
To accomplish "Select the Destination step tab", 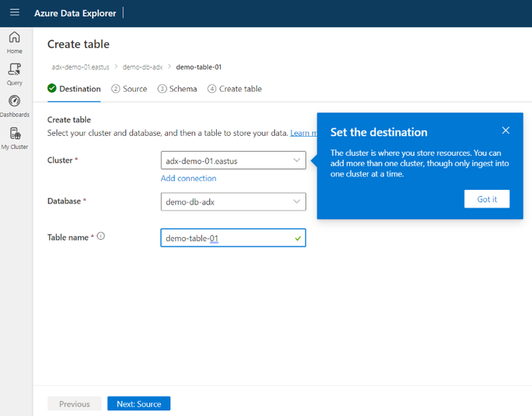I will coord(74,89).
